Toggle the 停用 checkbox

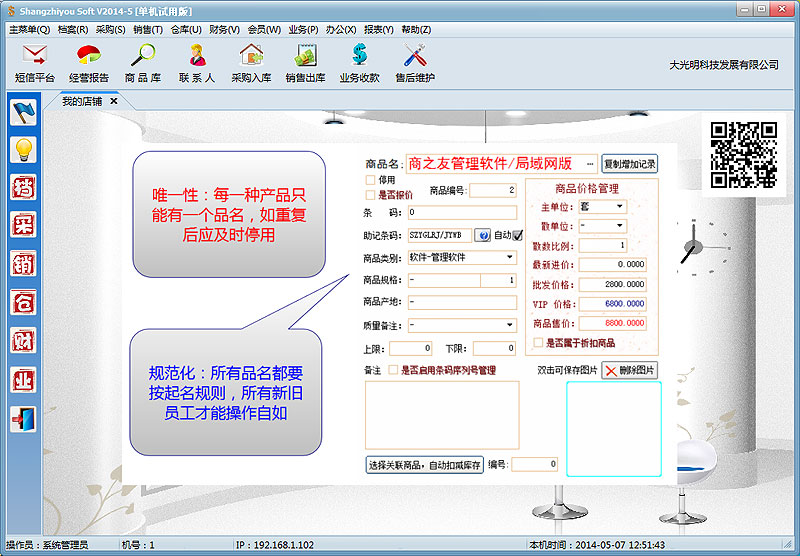tap(370, 180)
